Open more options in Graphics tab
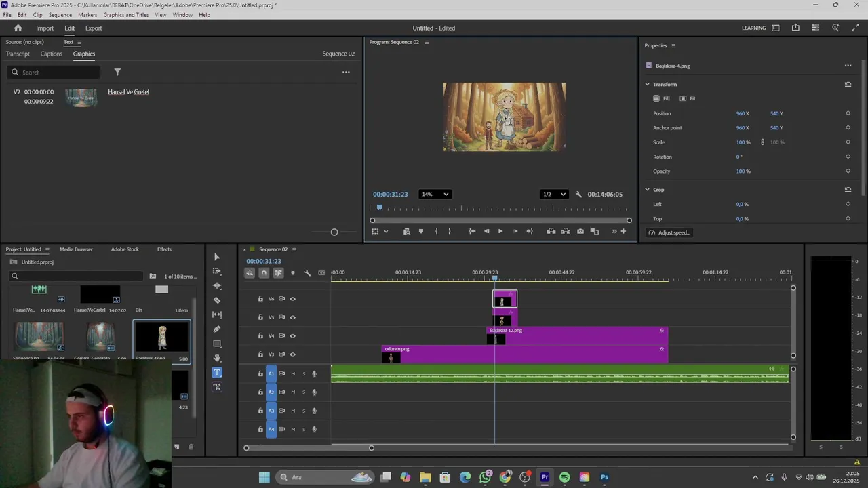The image size is (868, 488). pyautogui.click(x=346, y=72)
